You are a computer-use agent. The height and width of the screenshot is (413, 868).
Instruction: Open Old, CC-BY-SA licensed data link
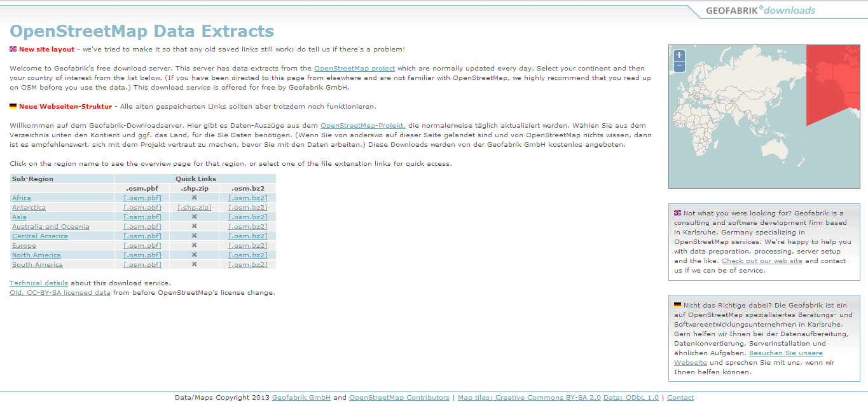point(60,293)
